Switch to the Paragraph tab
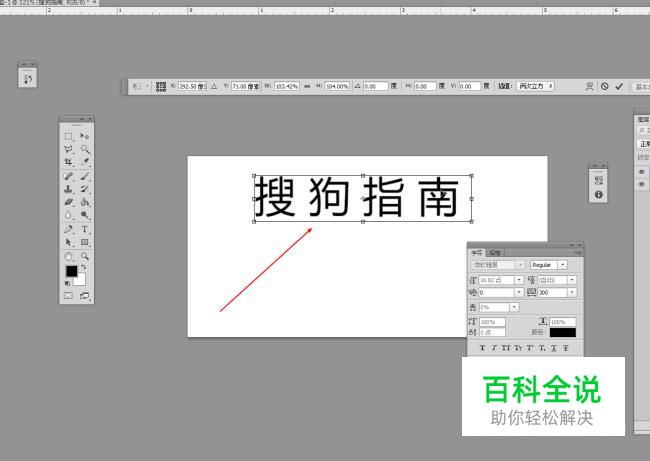650x461 pixels. 495,252
